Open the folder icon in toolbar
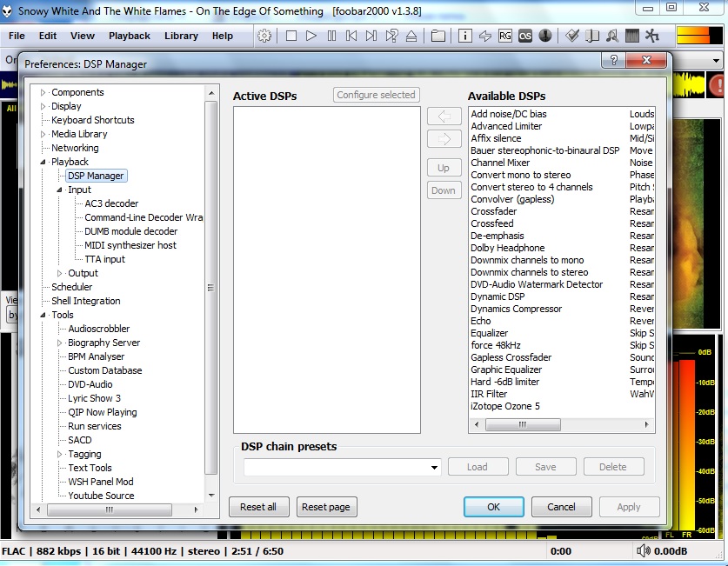This screenshot has height=566, width=728. coord(437,36)
